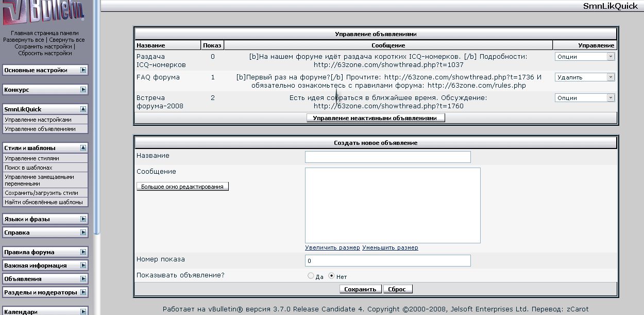Click the vBulletin logo
644x315 pixels.
coord(44,13)
